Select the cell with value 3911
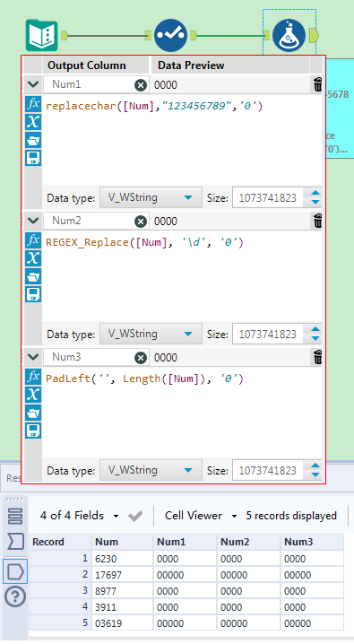Image resolution: width=354 pixels, height=644 pixels. coord(122,607)
